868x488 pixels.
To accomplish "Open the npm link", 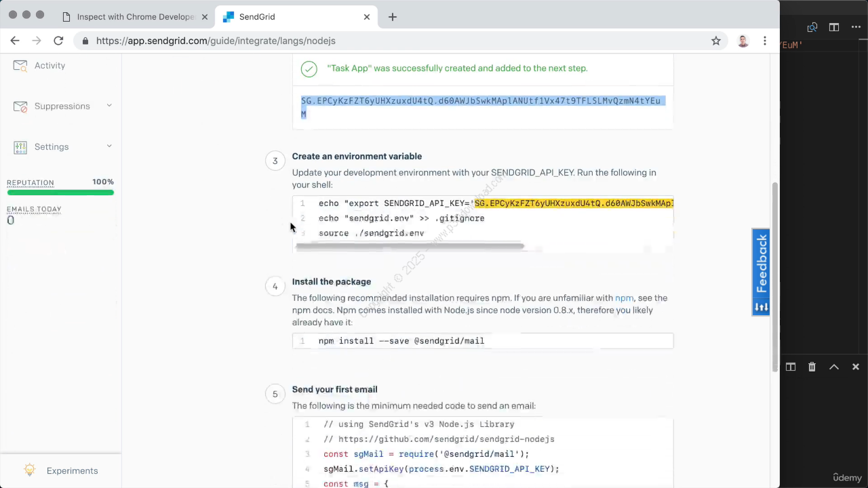I will pyautogui.click(x=624, y=298).
